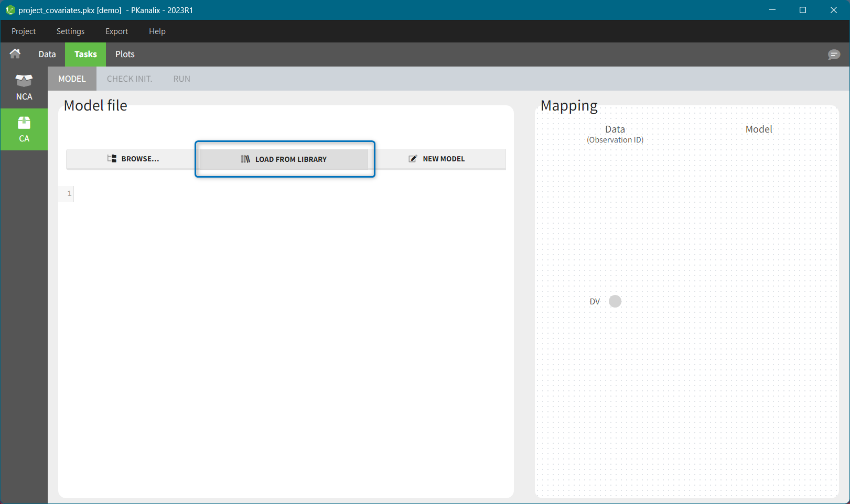Go to the Plots tab

pos(125,54)
